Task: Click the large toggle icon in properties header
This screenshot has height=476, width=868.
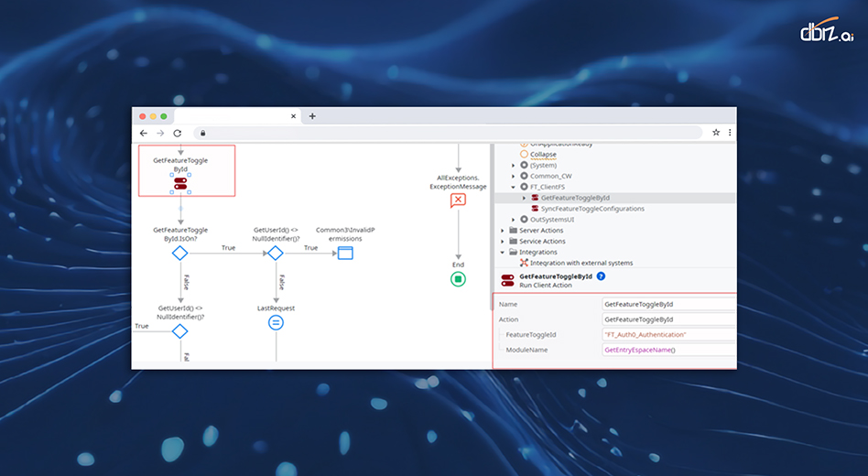Action: [x=507, y=280]
